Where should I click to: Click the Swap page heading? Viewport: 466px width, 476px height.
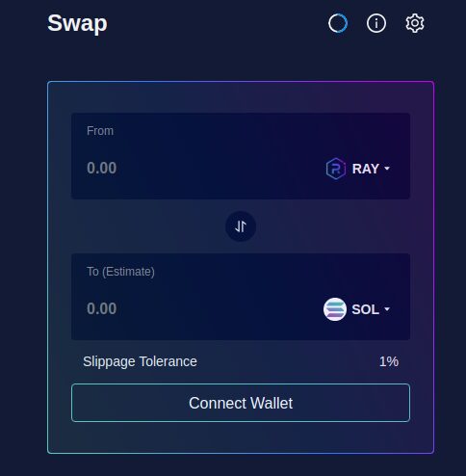[x=77, y=23]
